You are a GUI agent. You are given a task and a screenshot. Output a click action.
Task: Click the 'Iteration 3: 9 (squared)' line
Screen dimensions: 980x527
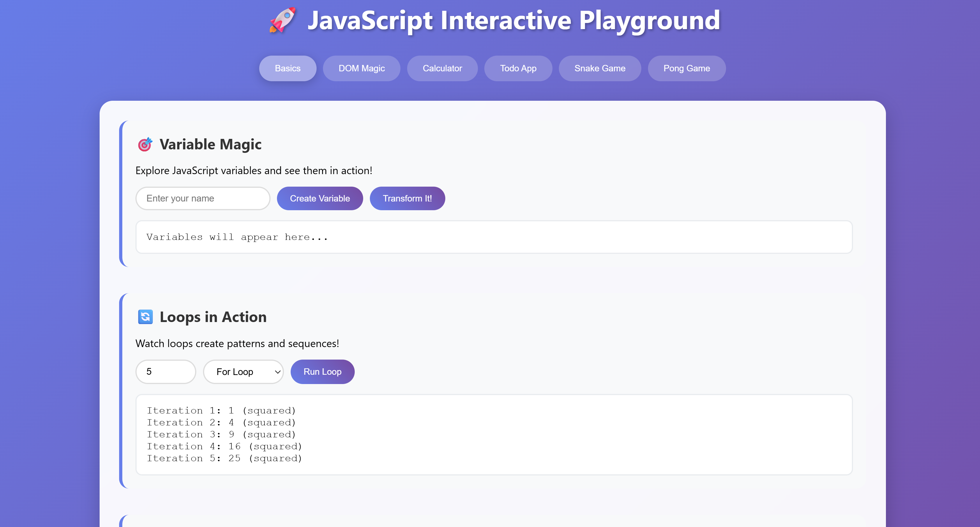[221, 434]
